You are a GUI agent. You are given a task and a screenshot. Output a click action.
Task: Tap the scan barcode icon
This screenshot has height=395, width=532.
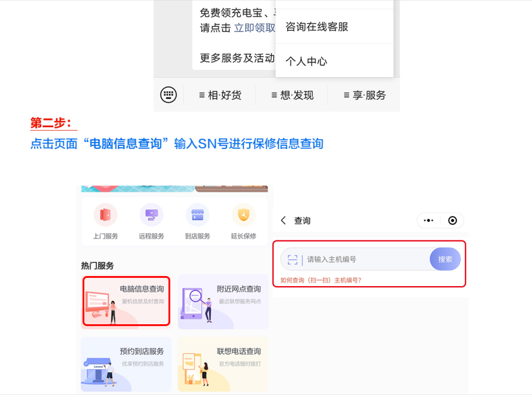pyautogui.click(x=292, y=260)
